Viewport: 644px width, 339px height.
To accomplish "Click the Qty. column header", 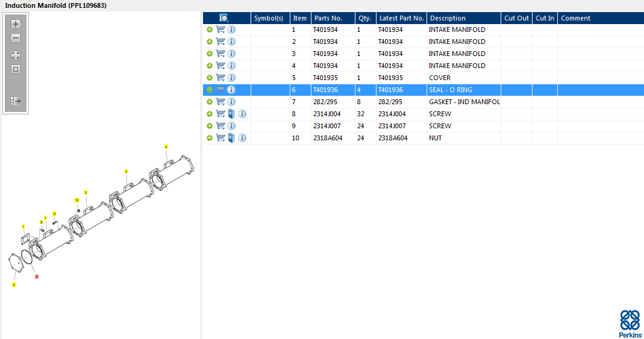I will pyautogui.click(x=364, y=18).
